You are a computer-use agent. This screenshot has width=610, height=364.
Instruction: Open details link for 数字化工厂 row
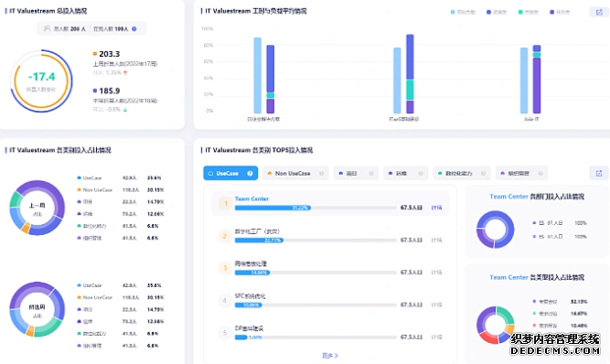[436, 241]
